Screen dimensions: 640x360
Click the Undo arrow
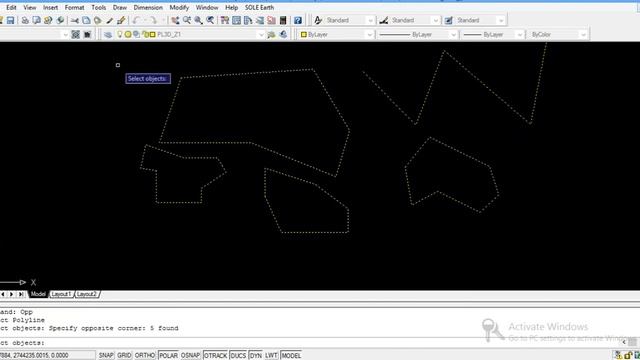pyautogui.click(x=136, y=20)
